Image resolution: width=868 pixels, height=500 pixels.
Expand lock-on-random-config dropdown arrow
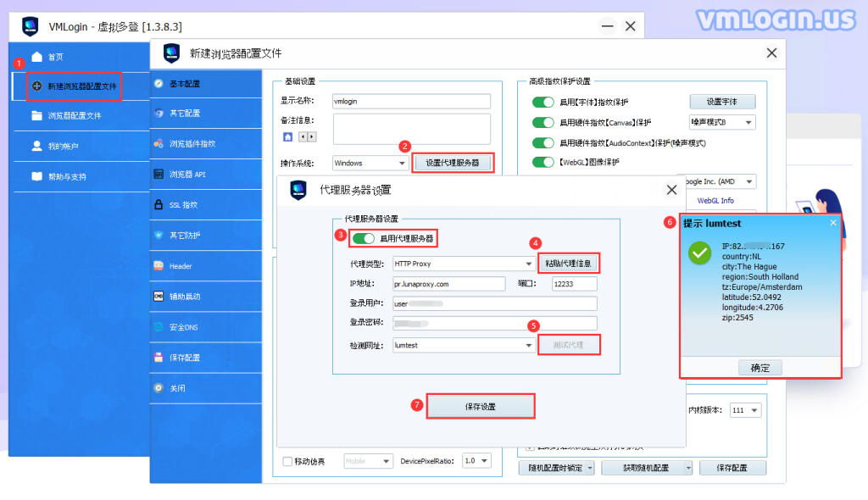[590, 468]
